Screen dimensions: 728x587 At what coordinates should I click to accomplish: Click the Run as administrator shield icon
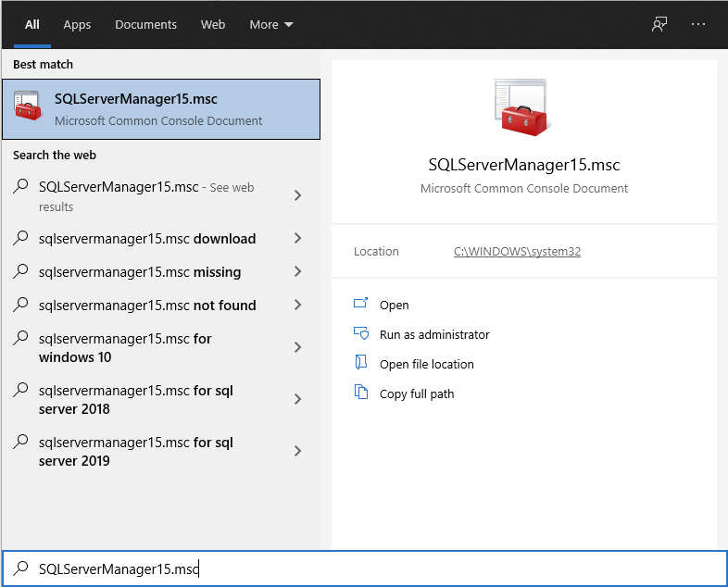[x=361, y=334]
